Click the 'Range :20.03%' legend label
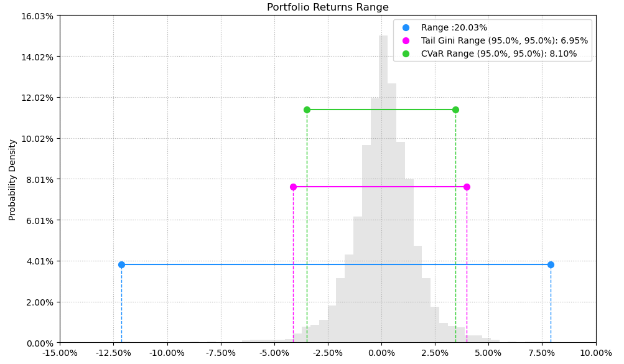624x364 pixels. coord(454,28)
